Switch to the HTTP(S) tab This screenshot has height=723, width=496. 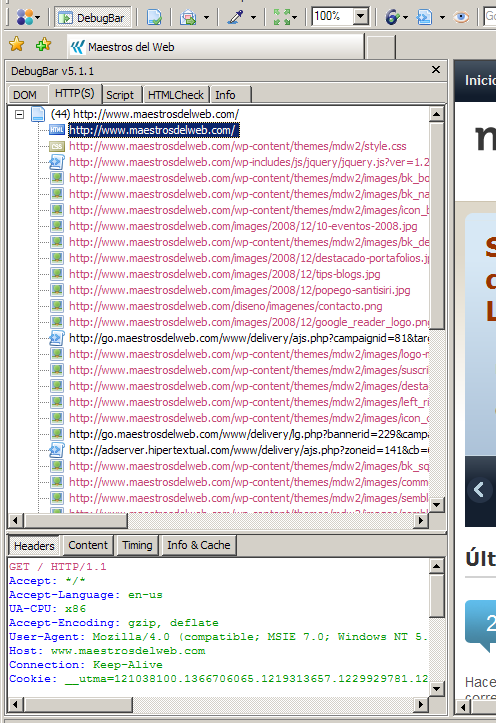coord(74,94)
